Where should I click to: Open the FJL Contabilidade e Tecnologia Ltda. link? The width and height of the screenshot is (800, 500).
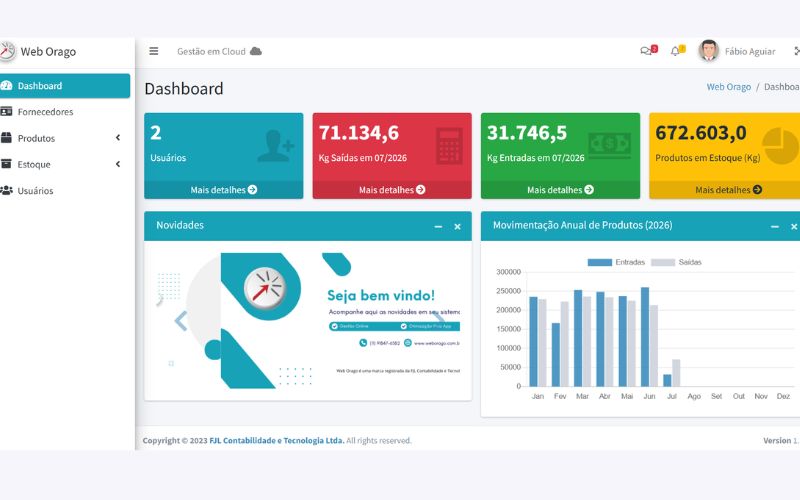click(x=277, y=440)
